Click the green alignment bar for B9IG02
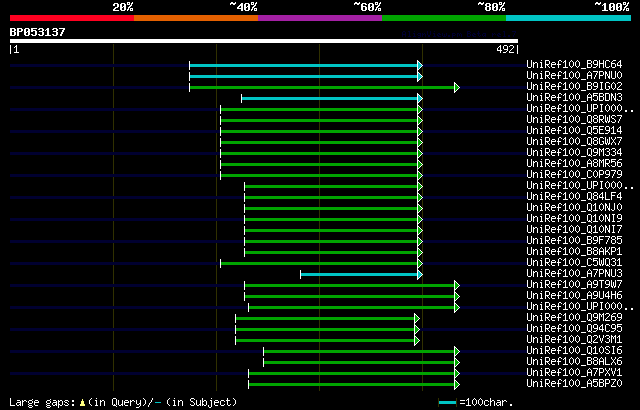 tap(322, 87)
